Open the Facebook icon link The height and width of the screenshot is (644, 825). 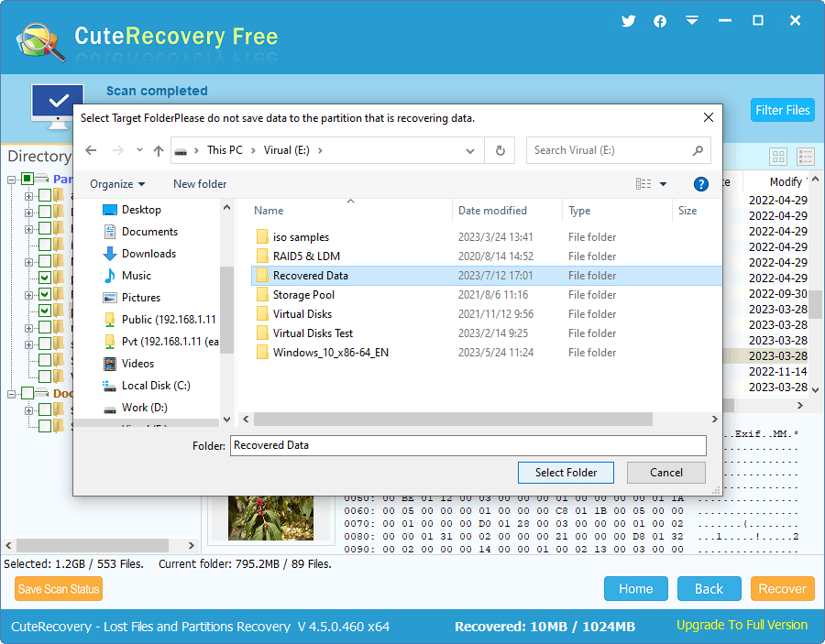pyautogui.click(x=660, y=21)
